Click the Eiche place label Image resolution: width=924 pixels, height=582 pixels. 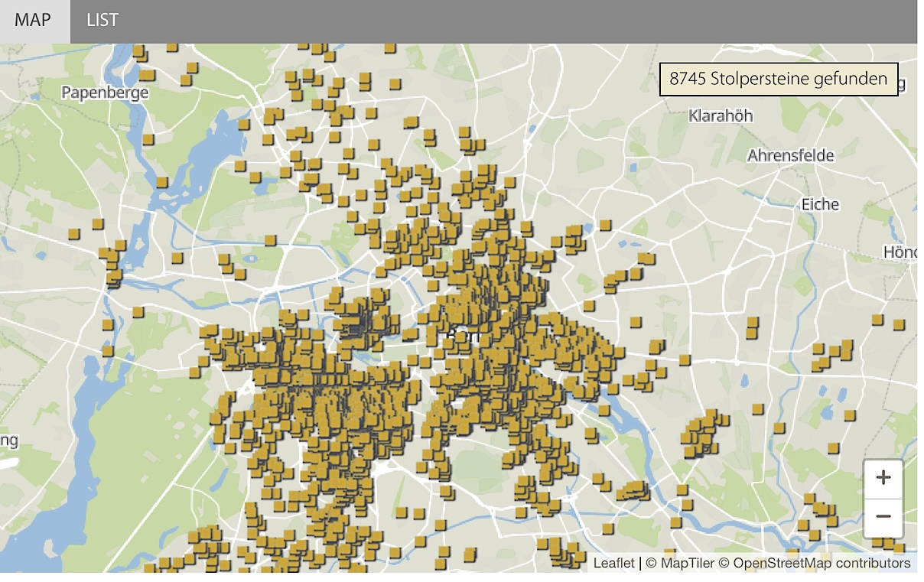tap(820, 204)
